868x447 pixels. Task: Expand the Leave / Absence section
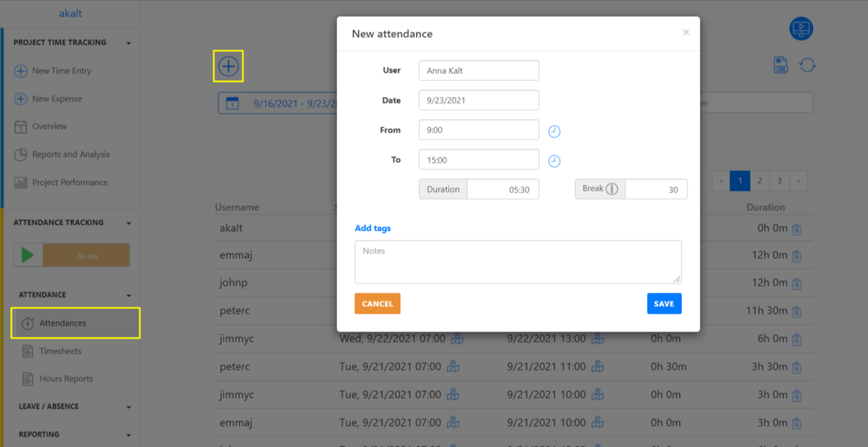tap(129, 407)
